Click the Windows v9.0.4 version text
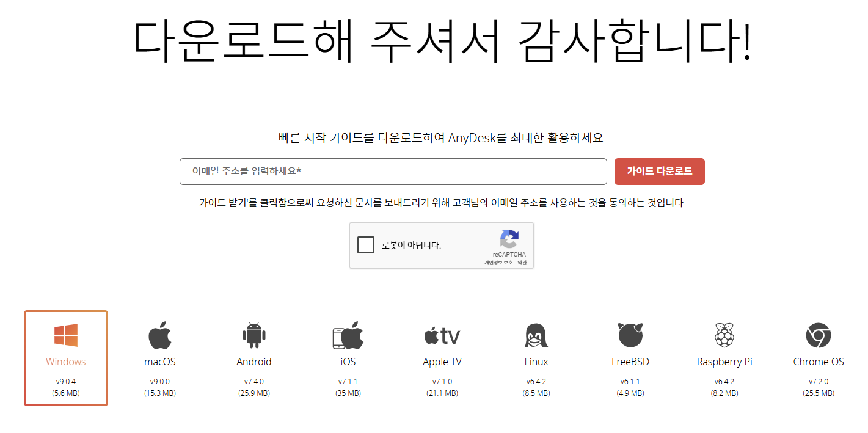 [x=66, y=382]
